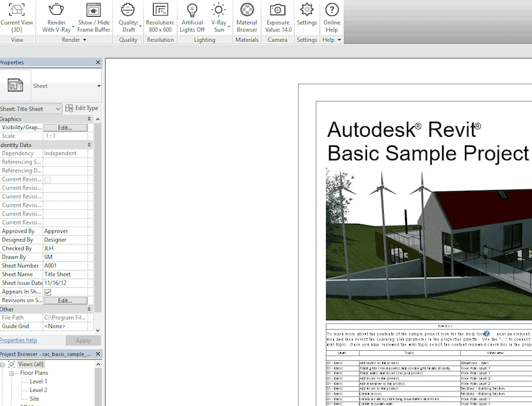Select the Site floor plan

[35, 399]
